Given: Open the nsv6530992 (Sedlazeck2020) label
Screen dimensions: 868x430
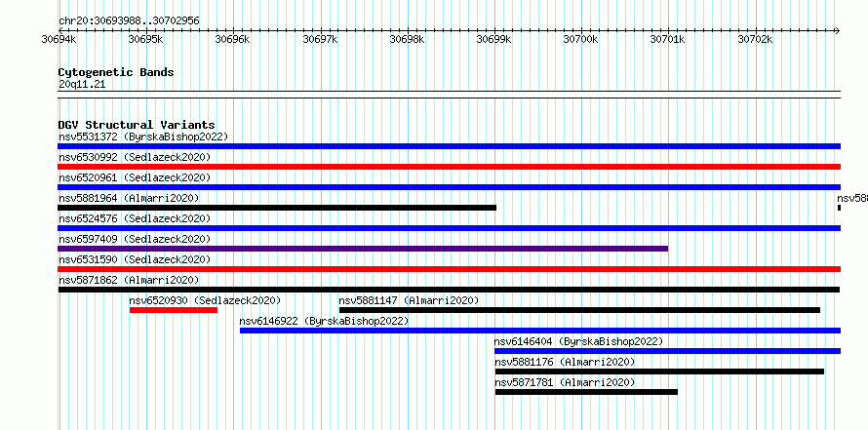Looking at the screenshot, I should coord(135,157).
